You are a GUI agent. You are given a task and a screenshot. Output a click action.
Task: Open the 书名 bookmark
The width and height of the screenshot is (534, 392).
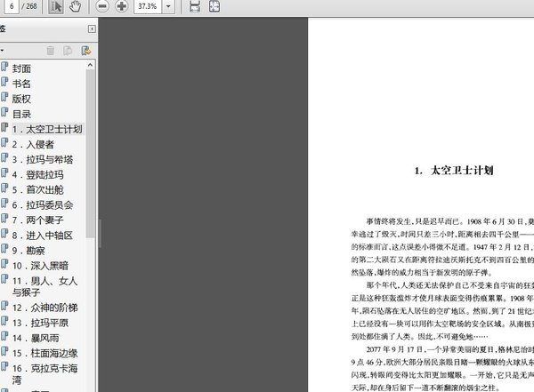tap(21, 84)
